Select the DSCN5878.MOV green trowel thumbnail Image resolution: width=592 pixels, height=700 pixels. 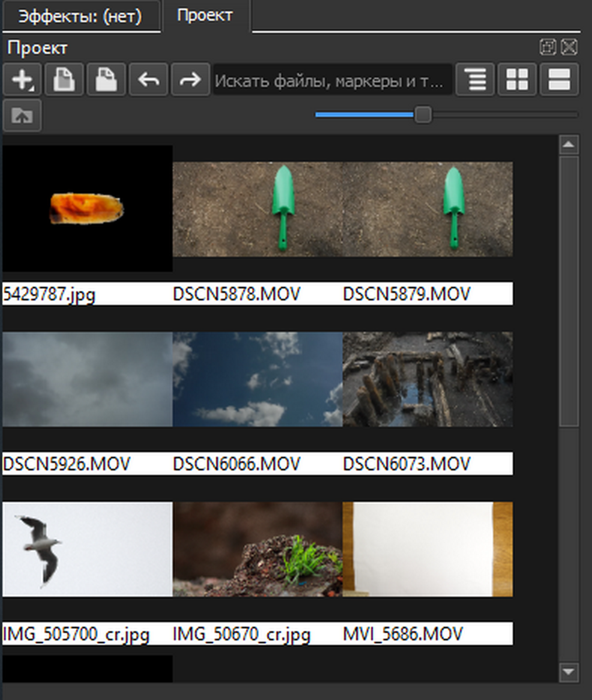point(258,209)
